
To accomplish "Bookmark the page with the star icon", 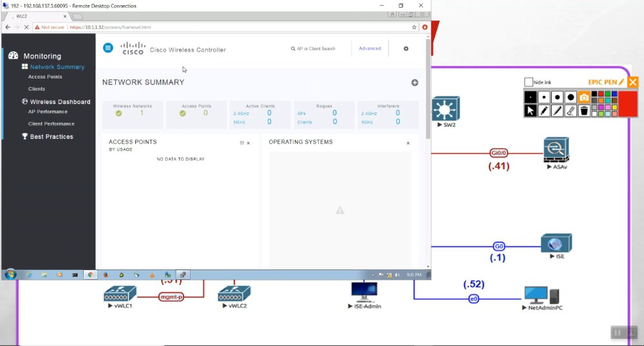I will click(414, 27).
